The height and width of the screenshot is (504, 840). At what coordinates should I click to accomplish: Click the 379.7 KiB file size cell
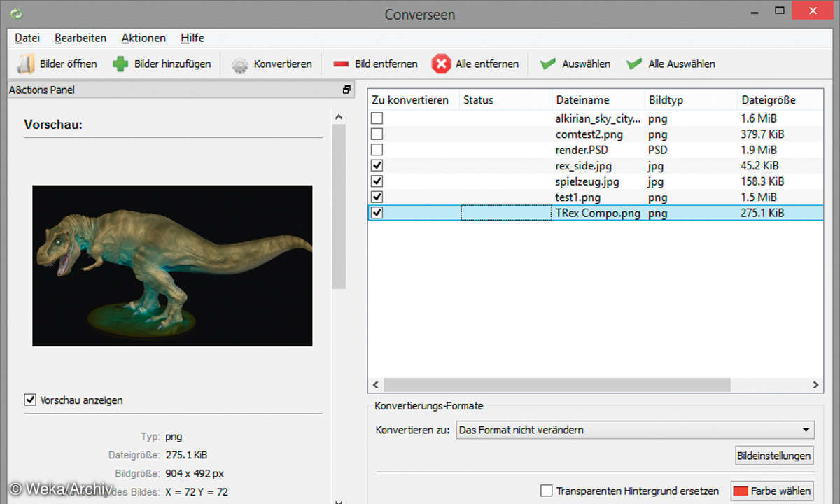(762, 134)
